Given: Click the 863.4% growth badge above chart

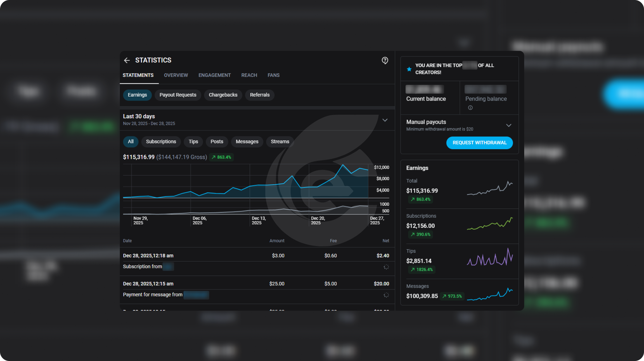Looking at the screenshot, I should [221, 157].
